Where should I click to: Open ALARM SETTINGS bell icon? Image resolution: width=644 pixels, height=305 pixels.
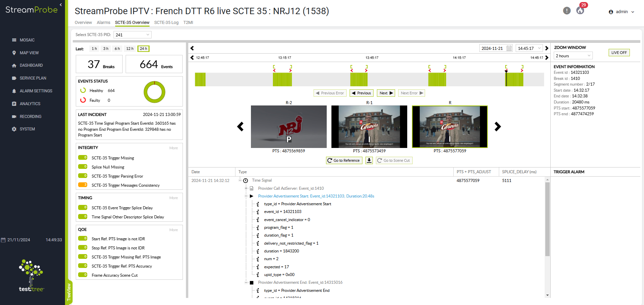click(14, 91)
